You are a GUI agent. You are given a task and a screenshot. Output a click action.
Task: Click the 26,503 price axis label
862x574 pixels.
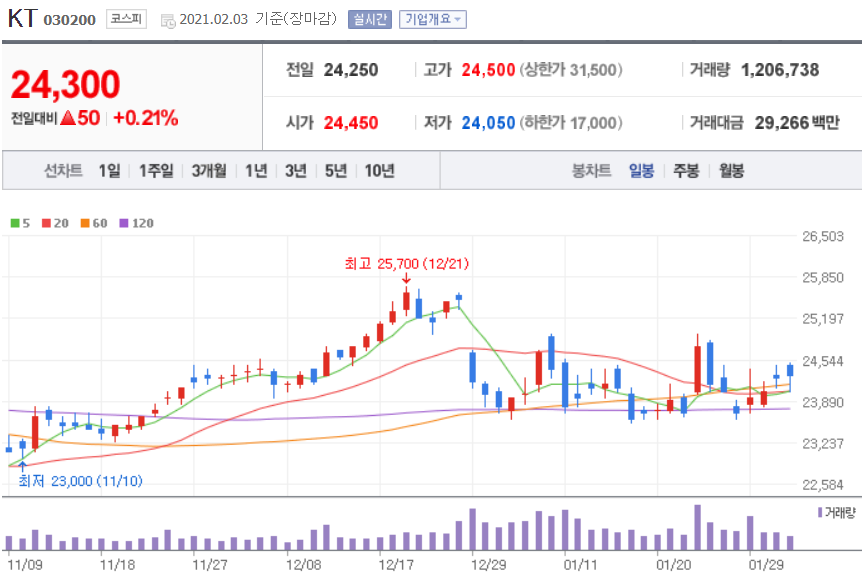[822, 236]
